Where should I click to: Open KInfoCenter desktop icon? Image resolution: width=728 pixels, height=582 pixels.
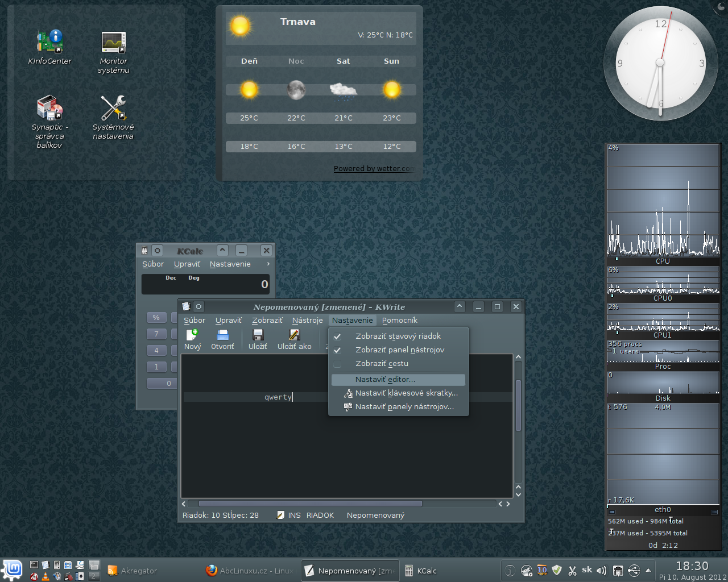pos(49,48)
